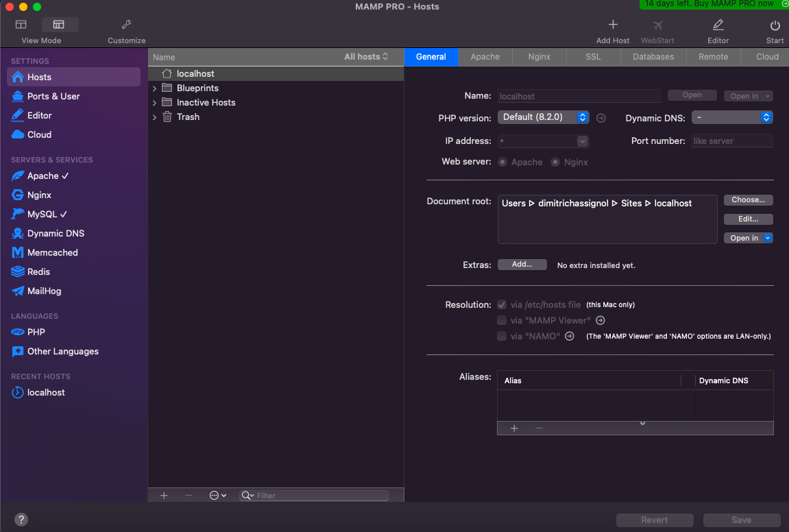This screenshot has height=532, width=789.
Task: Open the Dynamic DNS dropdown
Action: (732, 117)
